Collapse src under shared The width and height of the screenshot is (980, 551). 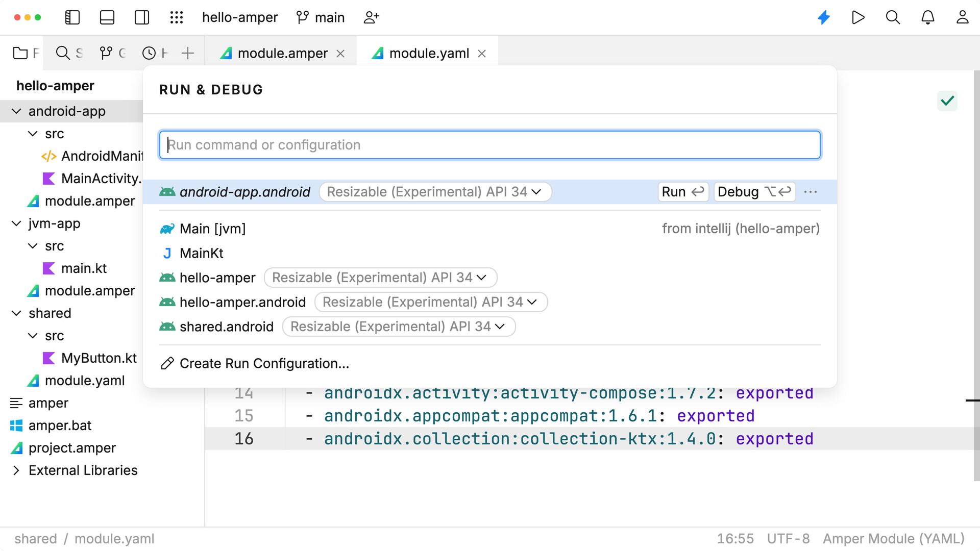(33, 336)
